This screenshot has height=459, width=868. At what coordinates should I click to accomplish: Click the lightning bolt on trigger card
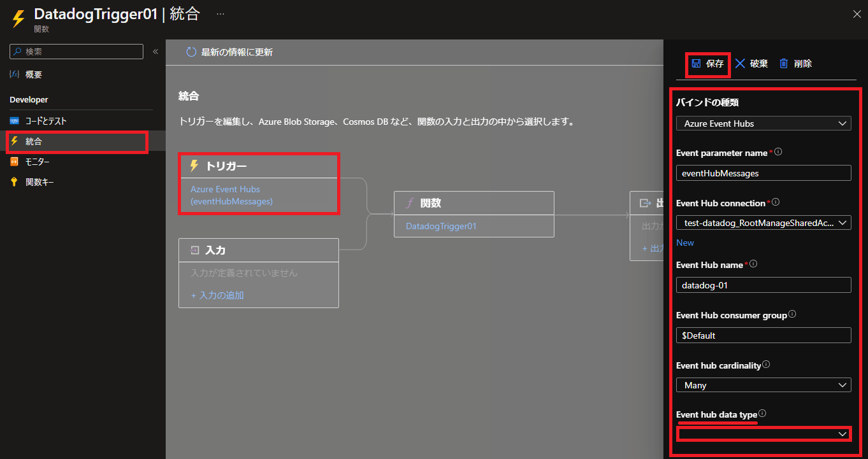pyautogui.click(x=194, y=166)
